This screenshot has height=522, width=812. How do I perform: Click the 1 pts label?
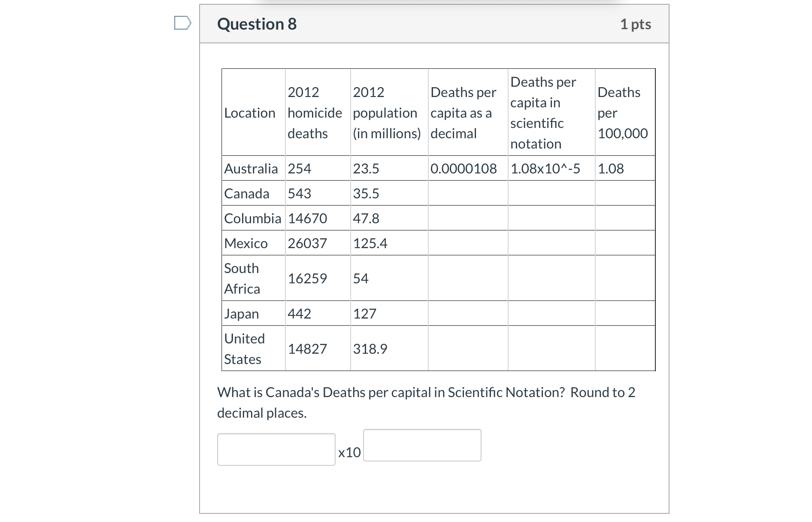(x=637, y=24)
